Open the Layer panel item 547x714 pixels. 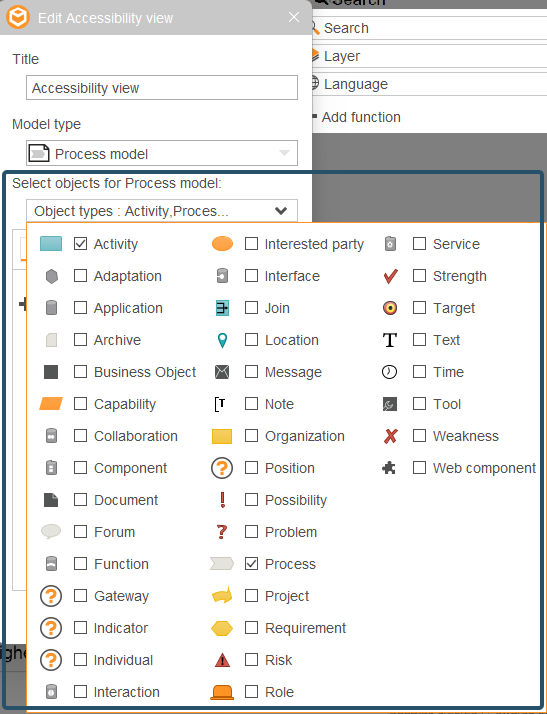(429, 56)
